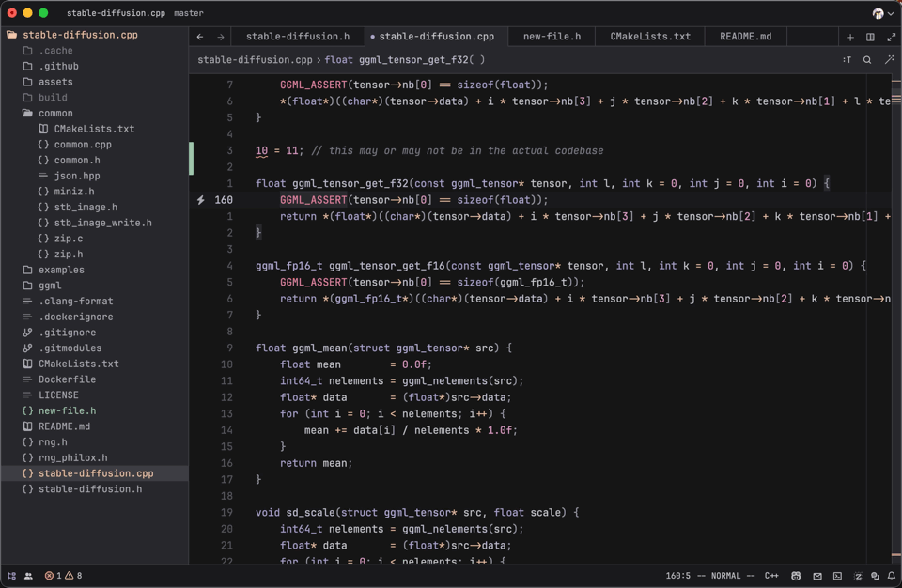Viewport: 902px width, 588px height.
Task: Open zip.h in the file tree
Action: 94,255
